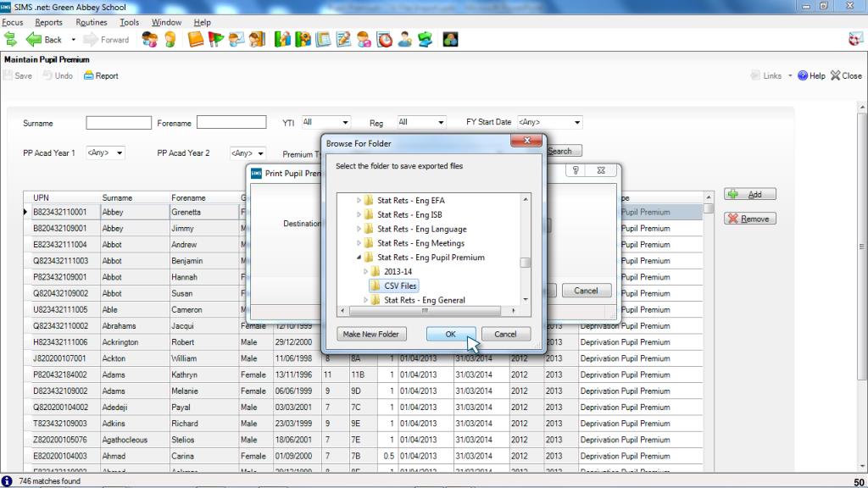Click the Report printer icon

[89, 75]
